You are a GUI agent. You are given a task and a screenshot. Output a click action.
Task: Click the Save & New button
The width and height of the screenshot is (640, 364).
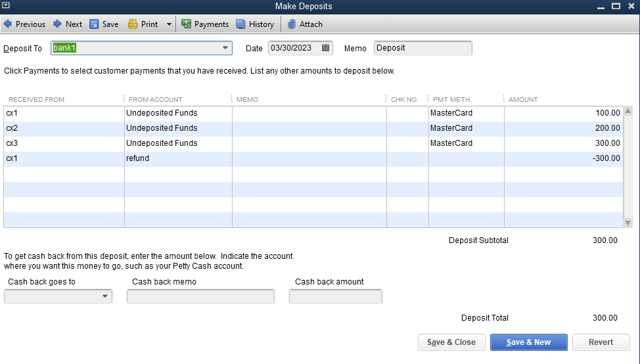(x=528, y=342)
